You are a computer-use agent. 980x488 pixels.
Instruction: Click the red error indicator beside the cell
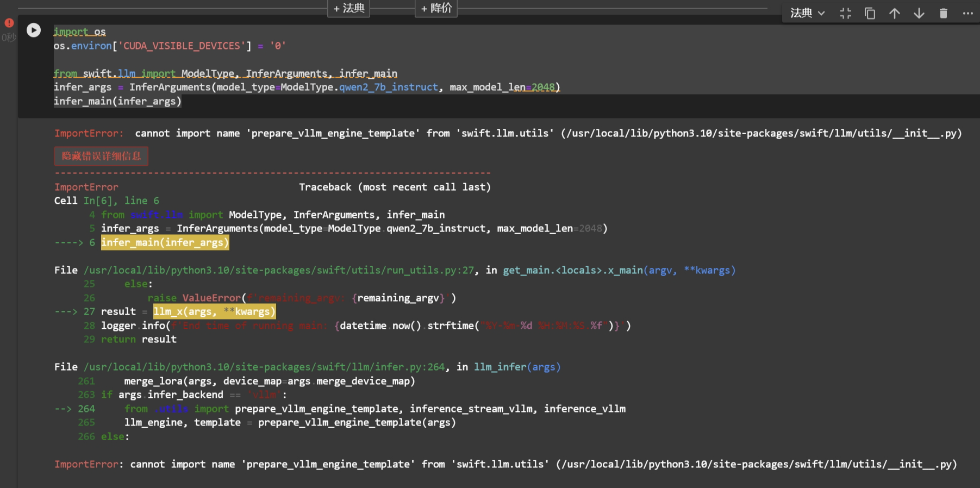point(9,23)
